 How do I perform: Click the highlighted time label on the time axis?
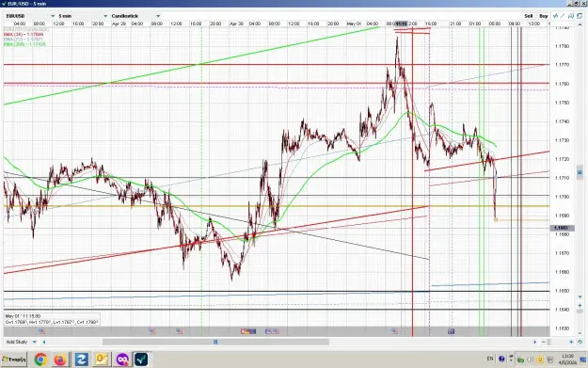(401, 24)
